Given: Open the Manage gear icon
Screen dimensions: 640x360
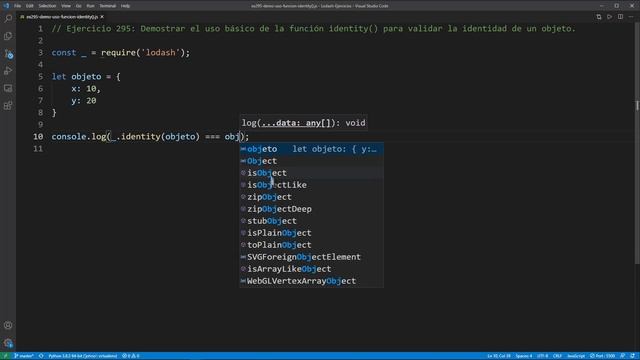Looking at the screenshot, I should (x=8, y=343).
